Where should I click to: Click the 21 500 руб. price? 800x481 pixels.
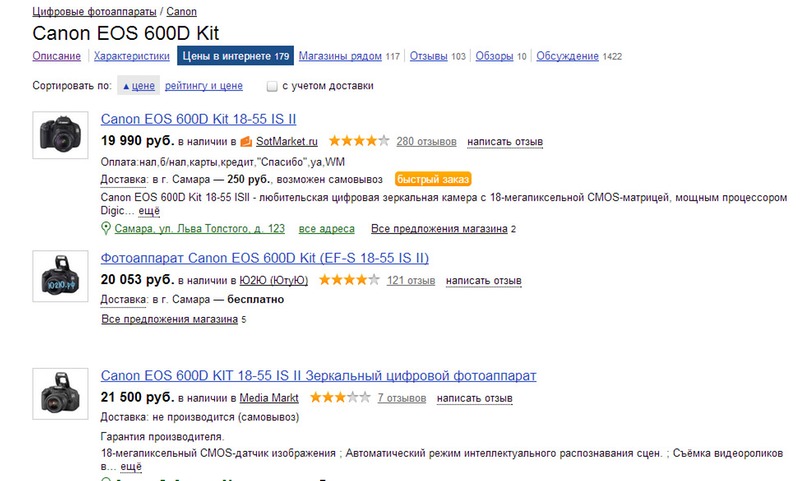click(x=138, y=397)
